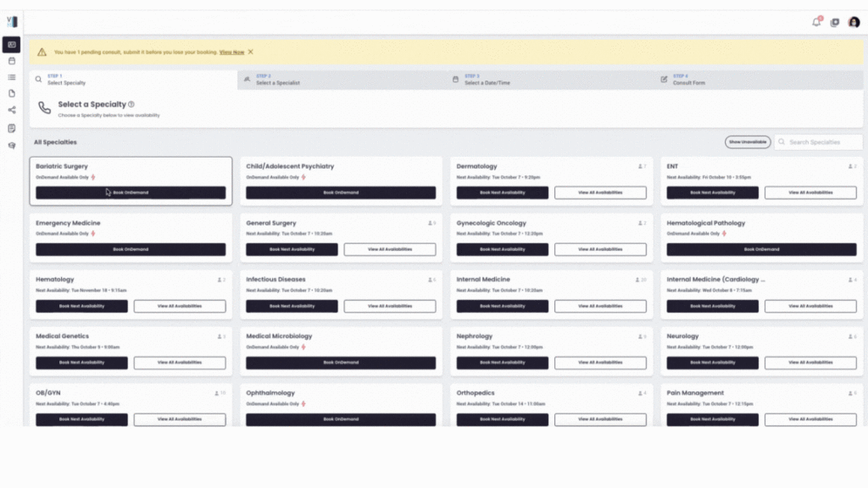
Task: Click the help icon beside Select a Specialty
Action: click(131, 104)
